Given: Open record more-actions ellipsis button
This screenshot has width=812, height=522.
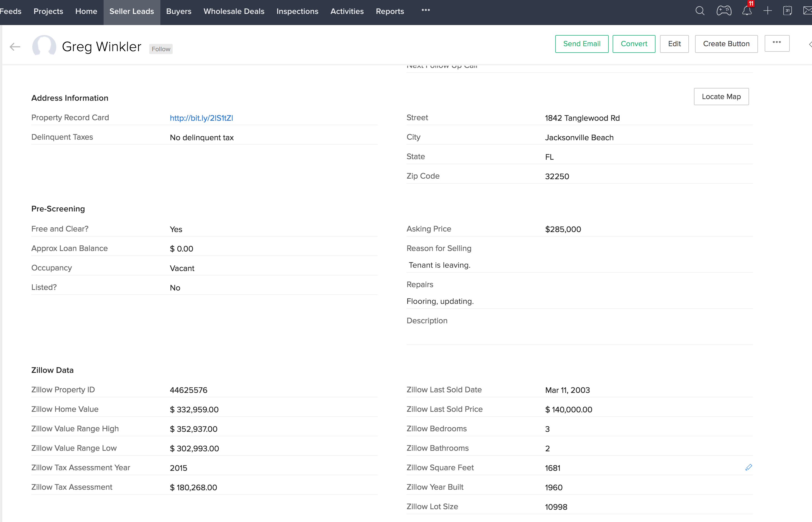Looking at the screenshot, I should [x=777, y=43].
